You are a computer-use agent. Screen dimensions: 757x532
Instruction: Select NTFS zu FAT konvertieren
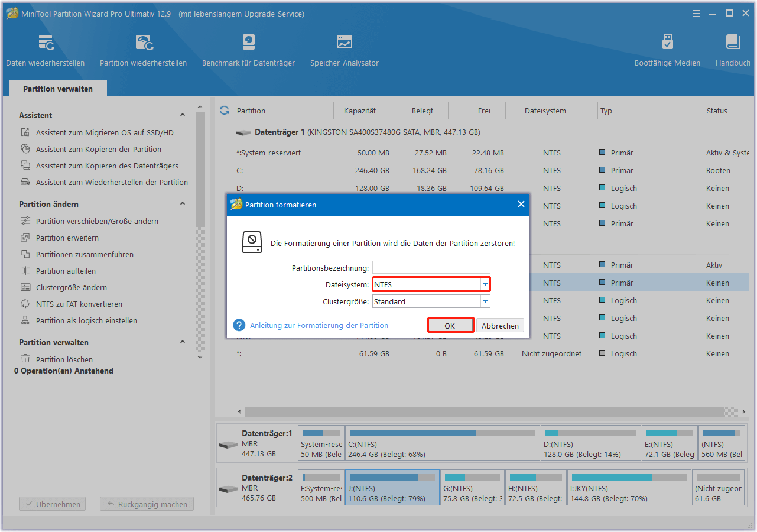(79, 304)
